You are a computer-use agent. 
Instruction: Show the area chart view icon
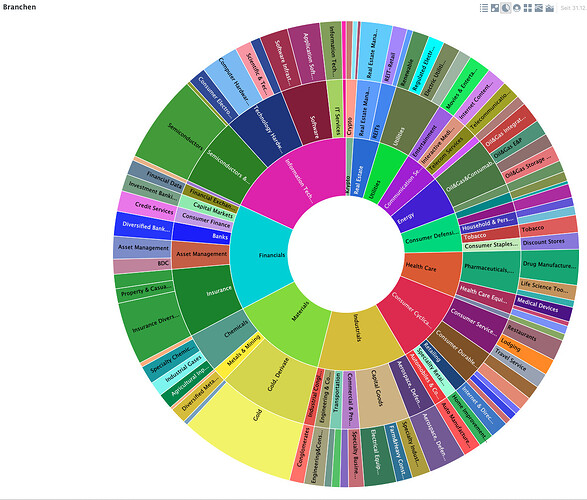point(550,8)
